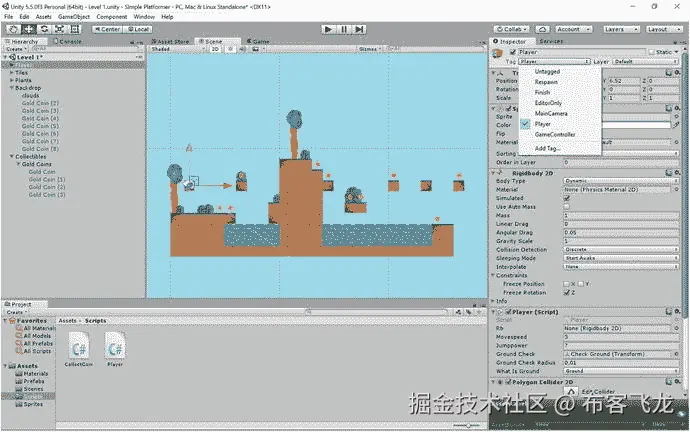
Task: Open Transform component help book icon
Action: [x=669, y=72]
